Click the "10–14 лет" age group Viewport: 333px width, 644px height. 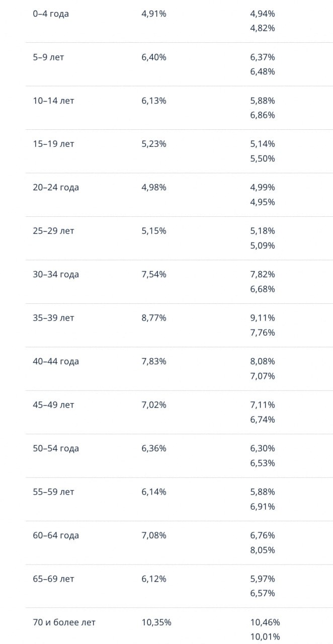point(53,101)
